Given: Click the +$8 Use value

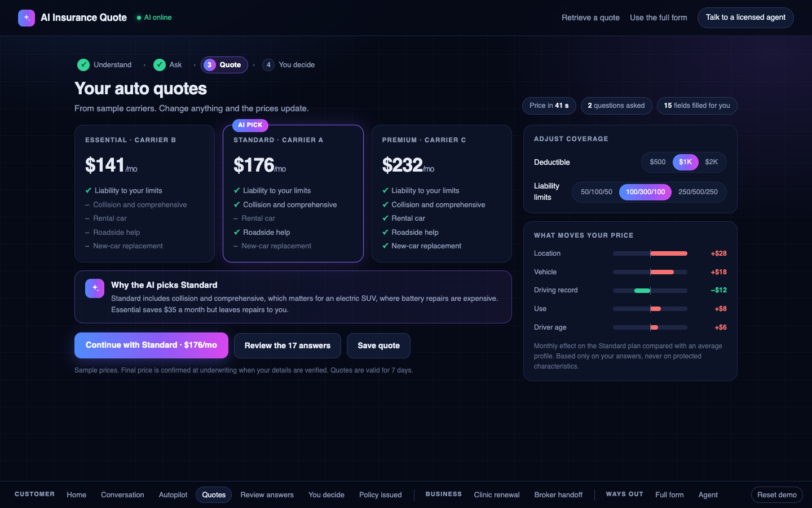Looking at the screenshot, I should (x=721, y=309).
